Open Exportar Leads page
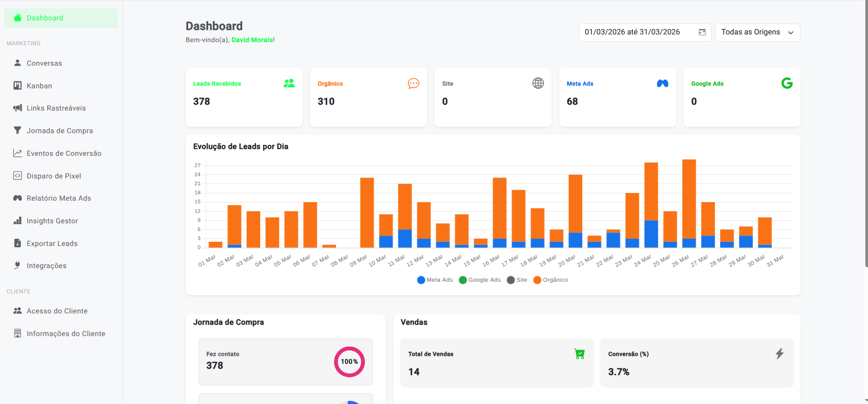Viewport: 868px width, 404px height. (x=61, y=243)
